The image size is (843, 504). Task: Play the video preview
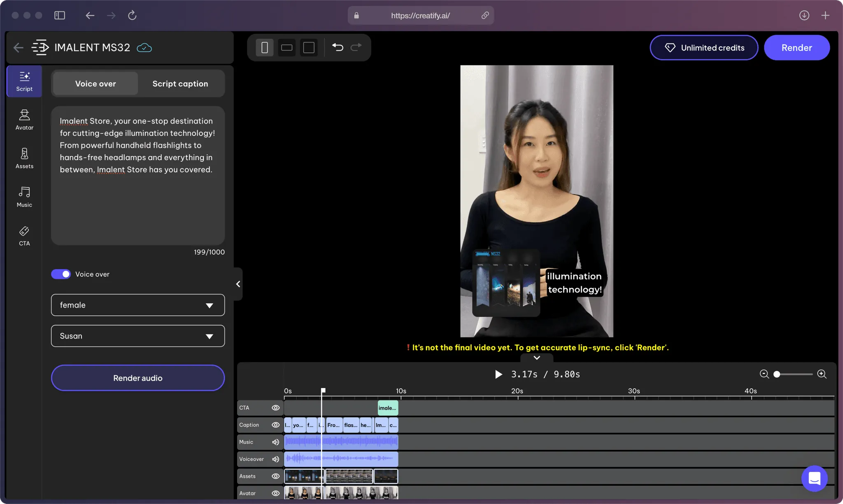pyautogui.click(x=498, y=374)
